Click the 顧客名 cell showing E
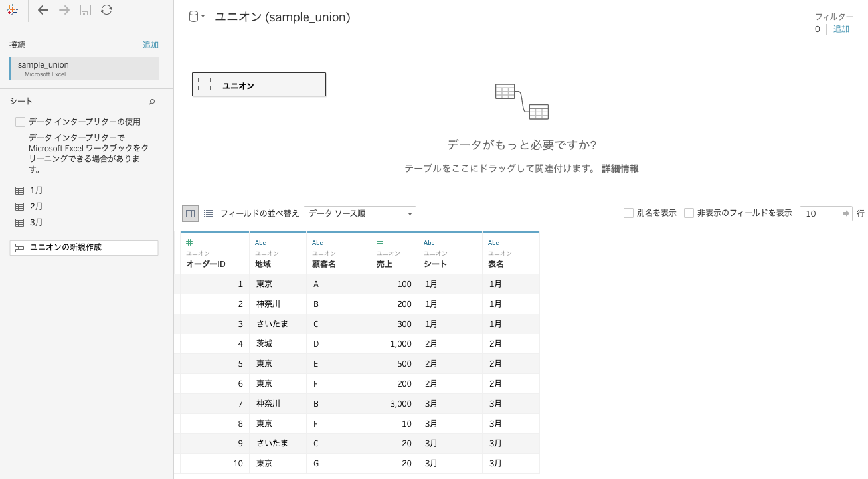The width and height of the screenshot is (868, 479). click(339, 364)
